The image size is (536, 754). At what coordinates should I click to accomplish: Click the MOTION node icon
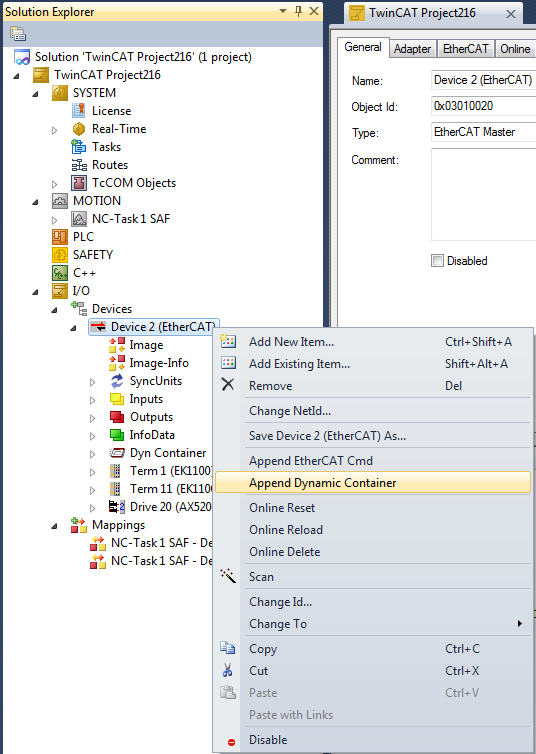tap(60, 201)
